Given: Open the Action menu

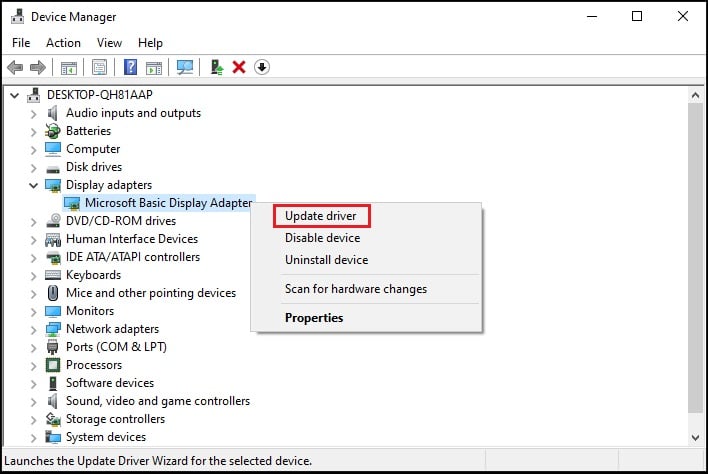Looking at the screenshot, I should click(63, 43).
